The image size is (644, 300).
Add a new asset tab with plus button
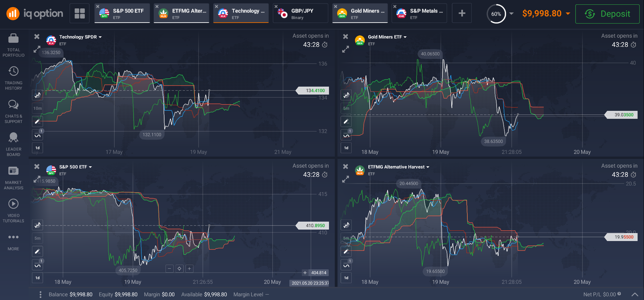[x=462, y=13]
